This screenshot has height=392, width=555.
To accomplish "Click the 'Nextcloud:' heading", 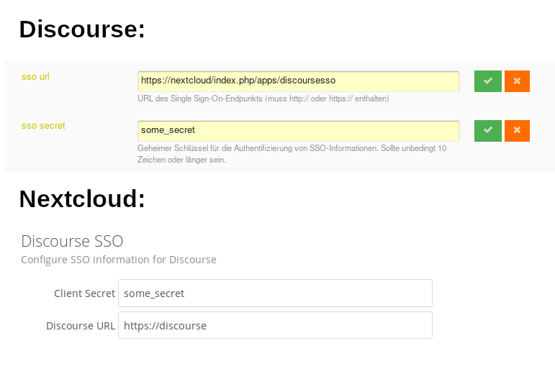I will click(x=82, y=199).
